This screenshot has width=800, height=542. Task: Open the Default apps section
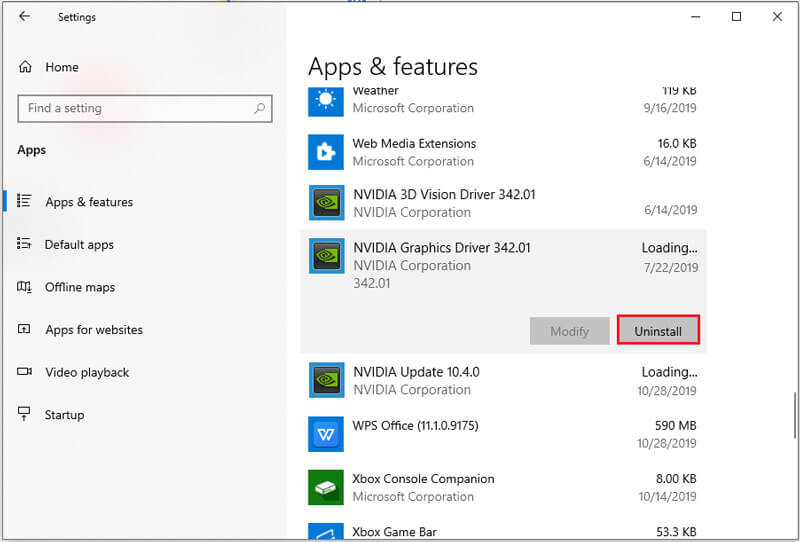(79, 245)
